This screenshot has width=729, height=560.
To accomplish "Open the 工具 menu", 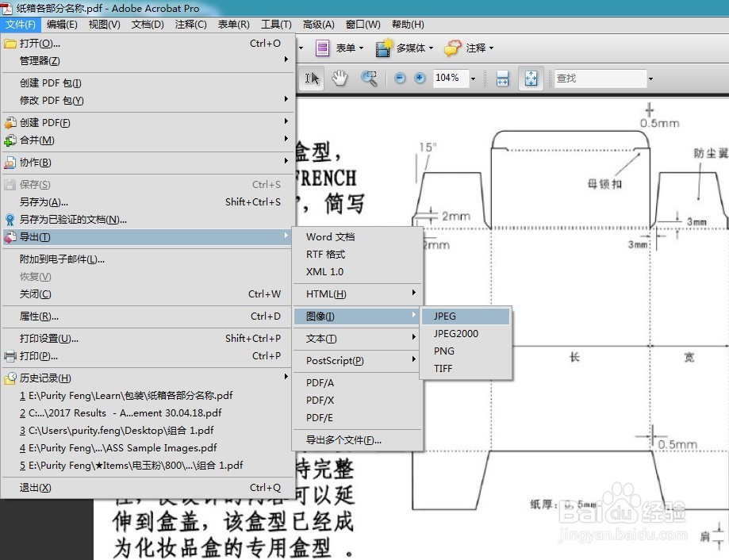I will [x=276, y=24].
